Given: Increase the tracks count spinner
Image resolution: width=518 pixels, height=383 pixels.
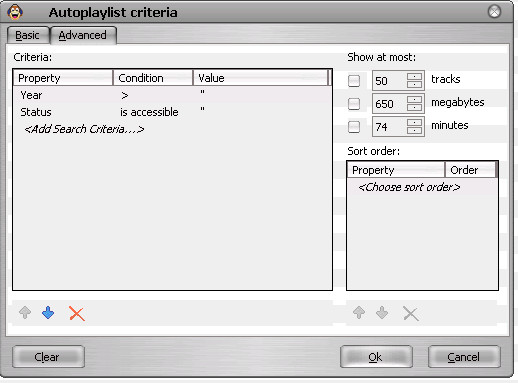Looking at the screenshot, I should [x=414, y=77].
